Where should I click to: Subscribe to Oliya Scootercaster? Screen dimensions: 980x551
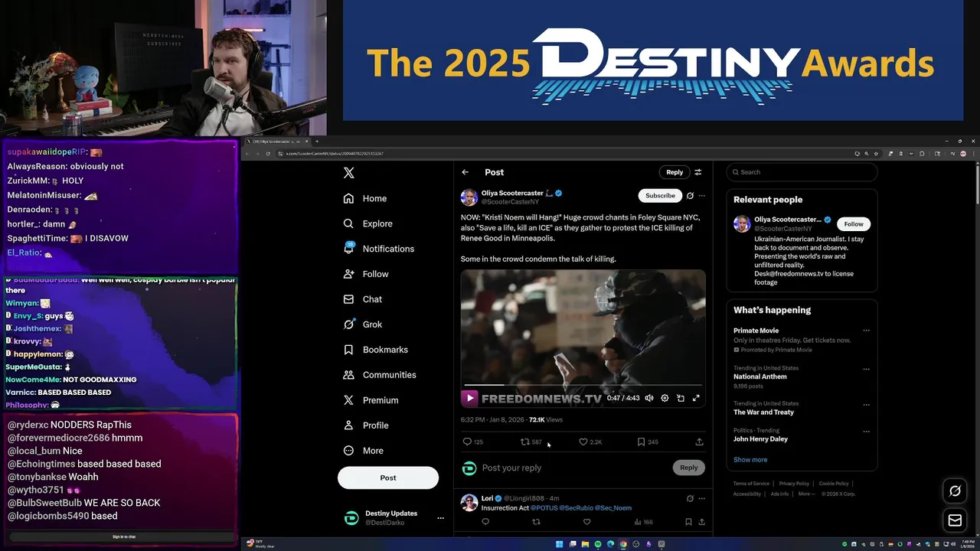point(660,196)
